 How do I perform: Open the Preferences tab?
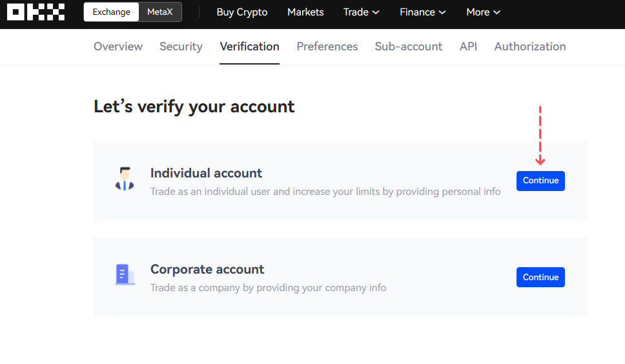click(327, 46)
